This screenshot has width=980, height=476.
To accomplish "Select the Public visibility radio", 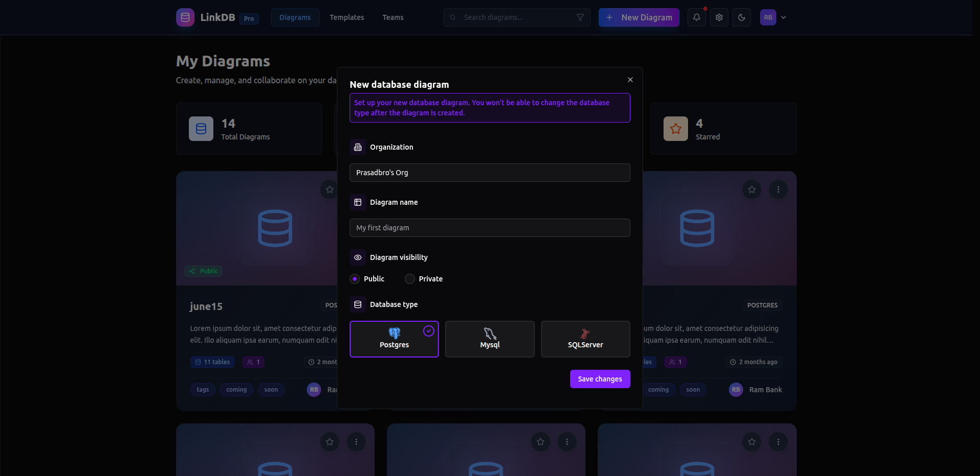I will point(355,279).
